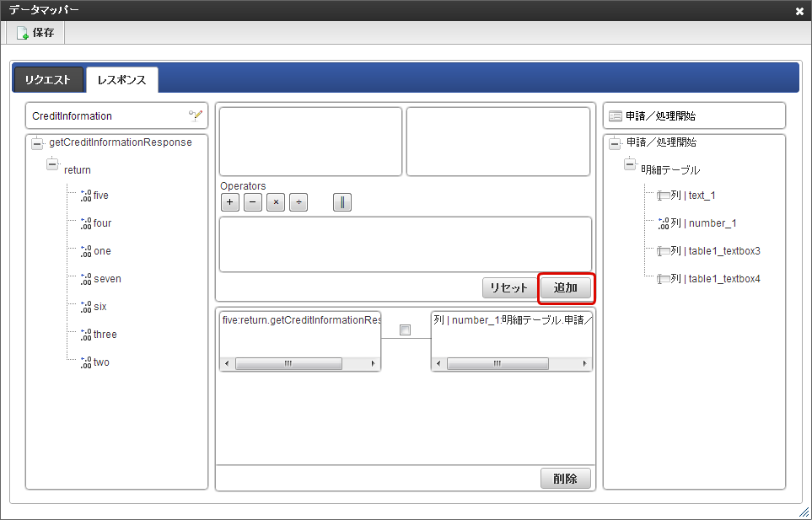Image resolution: width=812 pixels, height=520 pixels.
Task: Click the return node label
Action: (x=78, y=170)
